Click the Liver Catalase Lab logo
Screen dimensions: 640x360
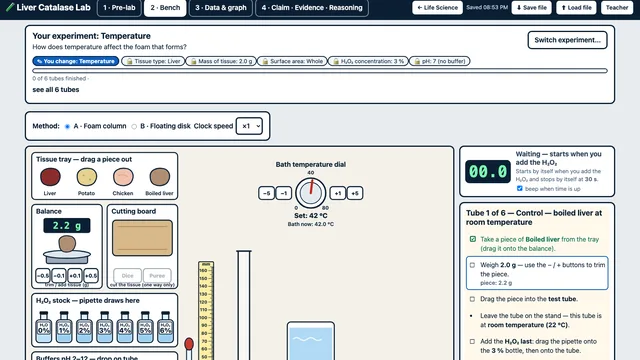point(48,7)
